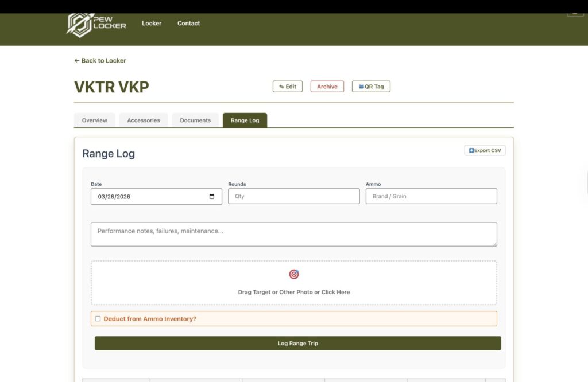Image resolution: width=588 pixels, height=382 pixels.
Task: Open the Locker nav link
Action: pyautogui.click(x=152, y=23)
